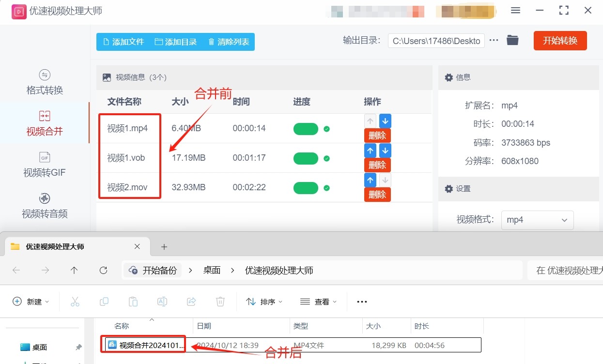Image resolution: width=603 pixels, height=364 pixels.
Task: Move 视频1.mp4 down in the list
Action: [385, 121]
